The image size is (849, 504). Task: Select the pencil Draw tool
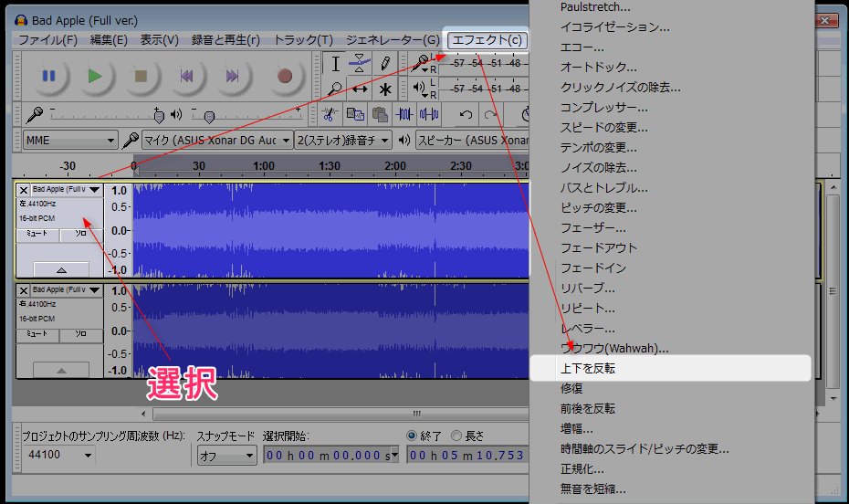(x=385, y=64)
